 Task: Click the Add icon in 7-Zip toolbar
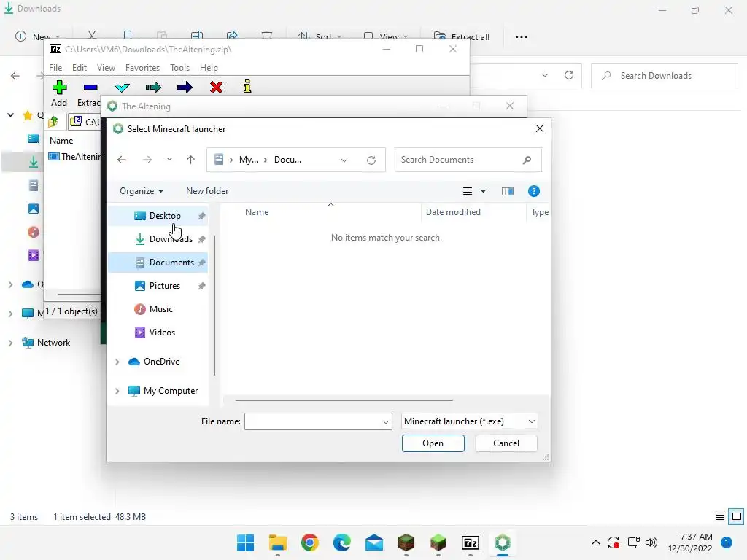click(59, 87)
